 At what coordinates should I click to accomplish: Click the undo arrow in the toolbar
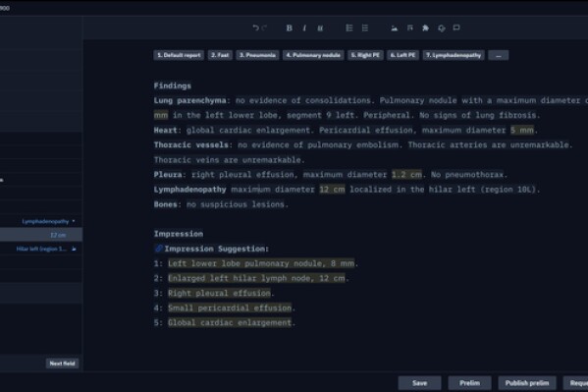(256, 28)
